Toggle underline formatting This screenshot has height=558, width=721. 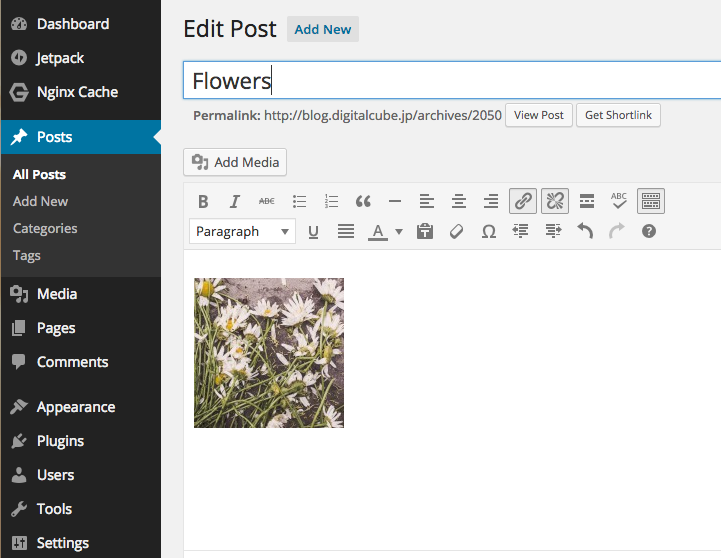pyautogui.click(x=313, y=231)
